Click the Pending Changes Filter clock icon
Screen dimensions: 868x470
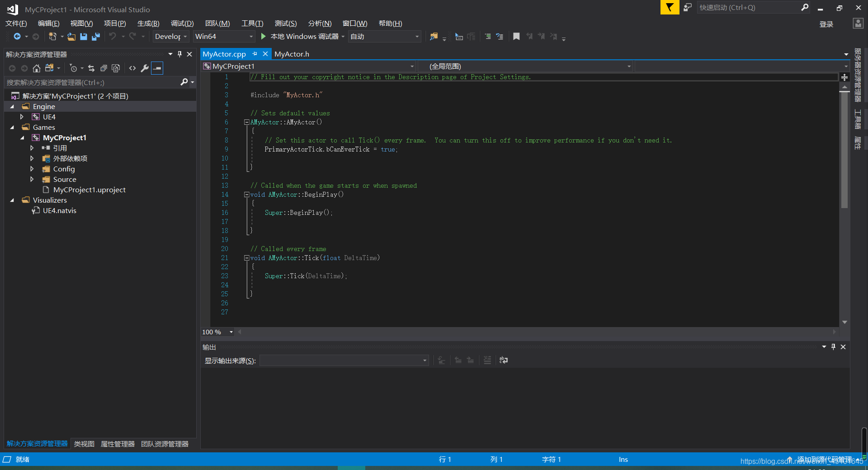(x=73, y=68)
